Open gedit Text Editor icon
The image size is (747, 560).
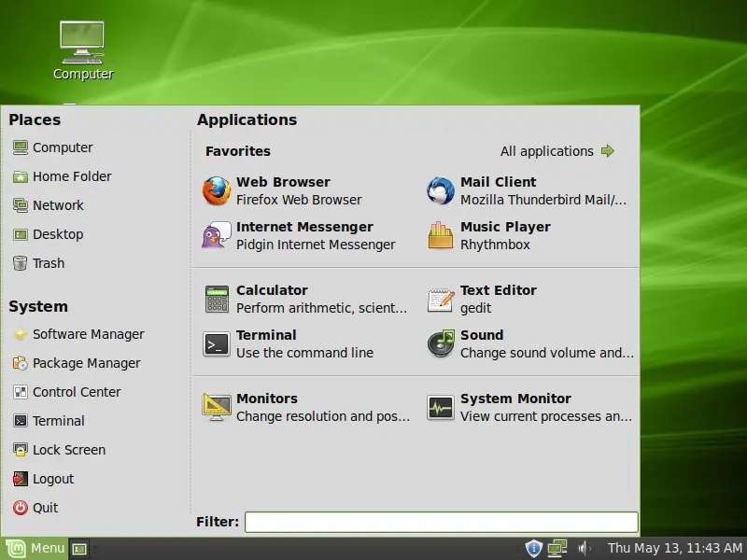441,299
